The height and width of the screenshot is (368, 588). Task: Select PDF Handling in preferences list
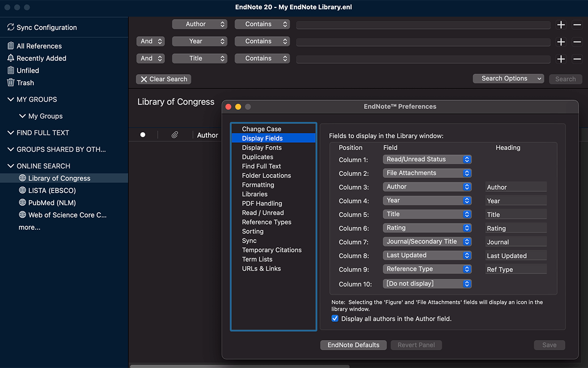tap(273, 204)
